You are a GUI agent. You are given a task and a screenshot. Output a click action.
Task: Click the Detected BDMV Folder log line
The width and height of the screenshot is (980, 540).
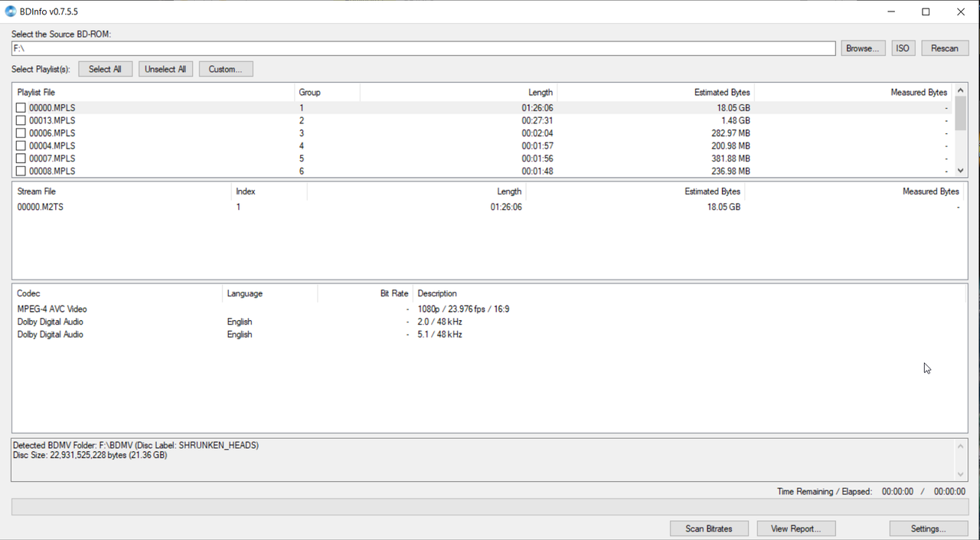[136, 445]
